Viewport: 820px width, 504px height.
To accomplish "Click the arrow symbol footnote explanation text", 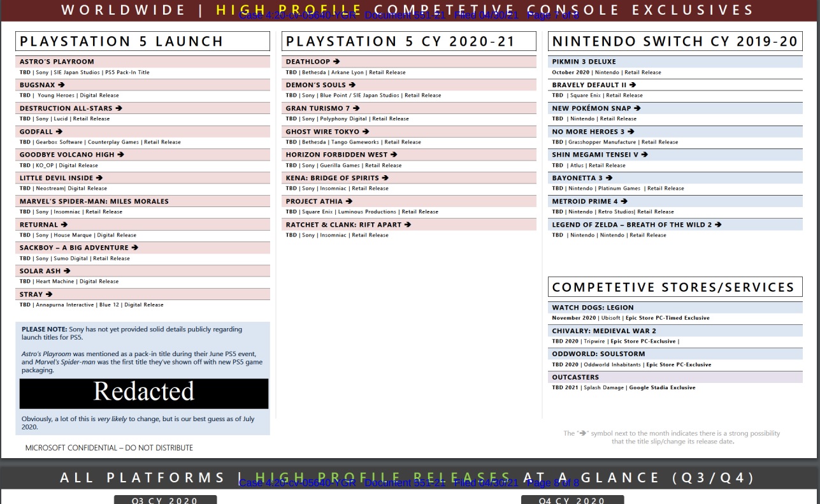I will (x=672, y=437).
